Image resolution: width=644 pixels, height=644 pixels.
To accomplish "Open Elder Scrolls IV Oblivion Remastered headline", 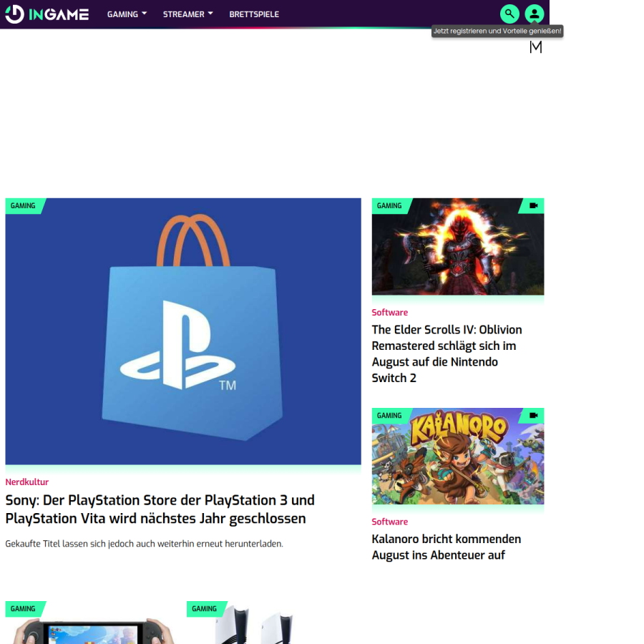I will point(447,353).
